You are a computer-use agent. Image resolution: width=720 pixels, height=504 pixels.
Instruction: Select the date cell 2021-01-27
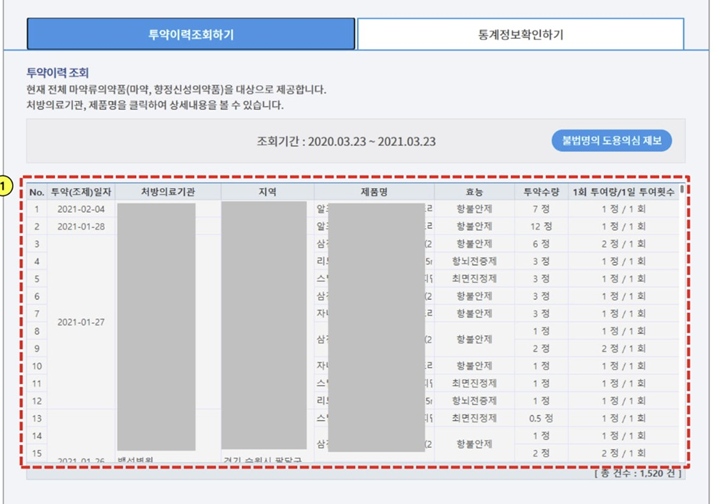click(x=81, y=322)
